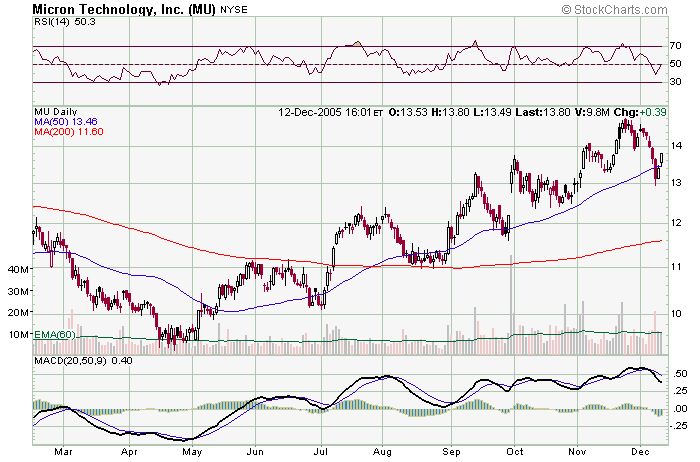The width and height of the screenshot is (700, 462).
Task: Click the 20M volume axis label
Action: 19,312
